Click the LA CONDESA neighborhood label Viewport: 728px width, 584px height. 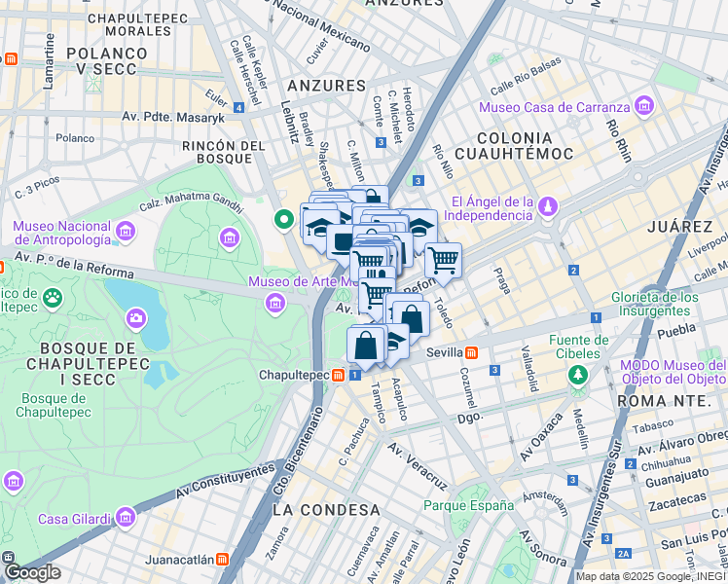[x=326, y=510]
